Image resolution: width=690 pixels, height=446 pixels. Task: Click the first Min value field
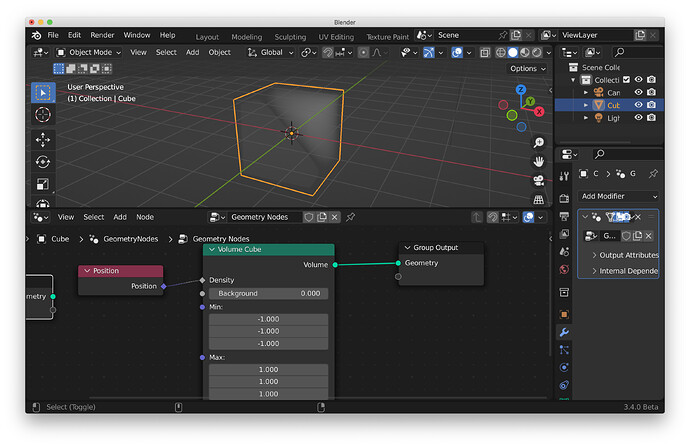(x=268, y=319)
